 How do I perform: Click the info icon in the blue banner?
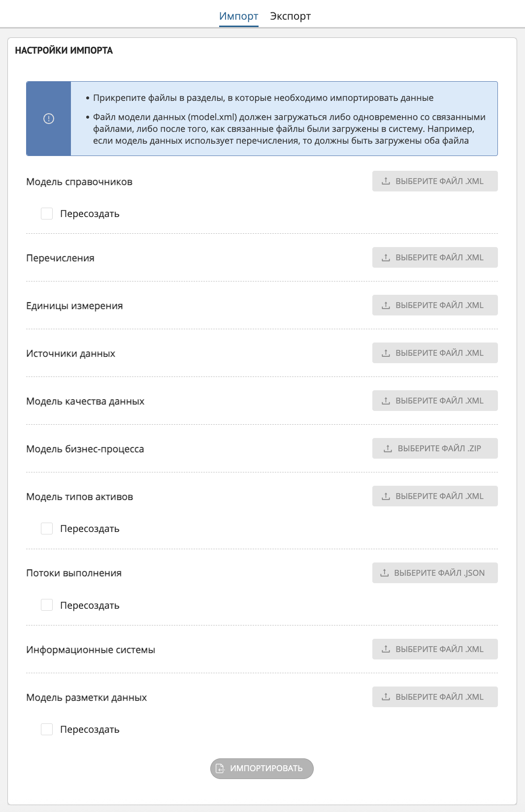[49, 118]
